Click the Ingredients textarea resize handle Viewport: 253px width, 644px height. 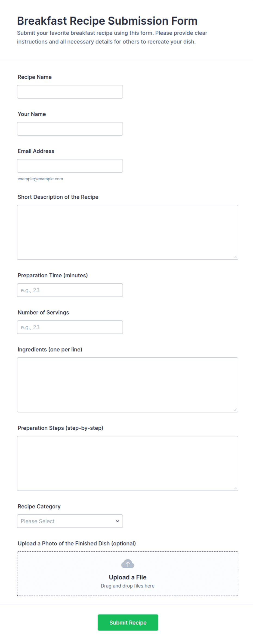pyautogui.click(x=235, y=410)
